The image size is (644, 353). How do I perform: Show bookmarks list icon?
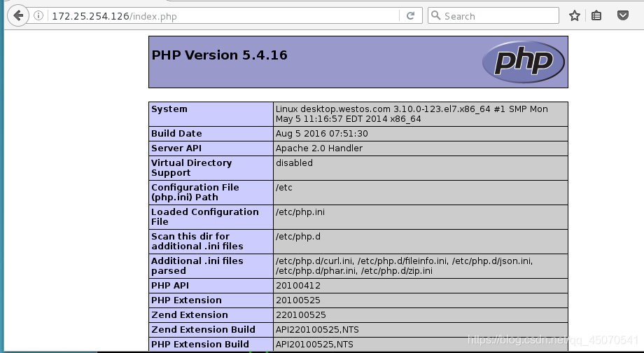click(596, 15)
